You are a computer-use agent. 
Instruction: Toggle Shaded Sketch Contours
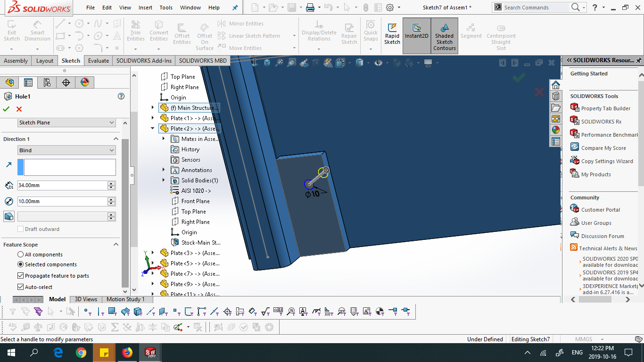pos(444,37)
